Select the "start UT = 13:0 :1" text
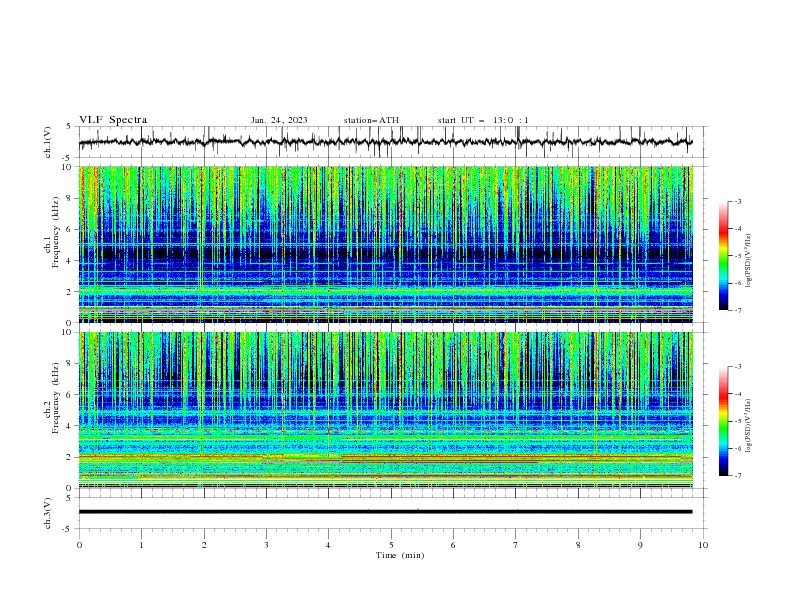The height and width of the screenshot is (612, 792). click(x=483, y=120)
